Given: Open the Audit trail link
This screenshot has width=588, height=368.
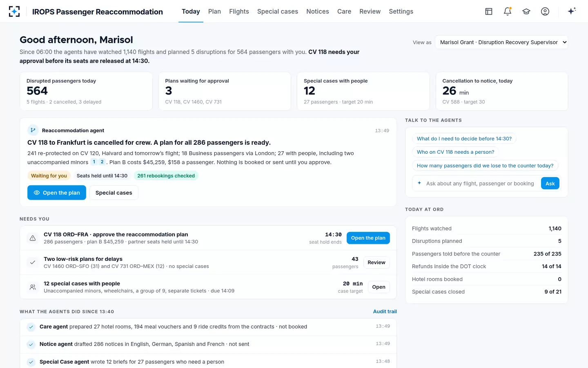Looking at the screenshot, I should (x=385, y=312).
